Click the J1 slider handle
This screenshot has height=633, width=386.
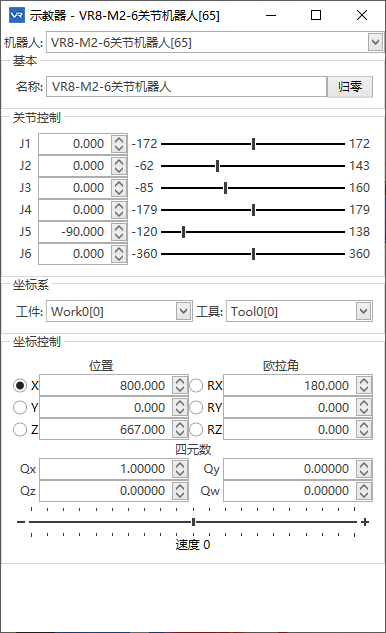[x=253, y=144]
